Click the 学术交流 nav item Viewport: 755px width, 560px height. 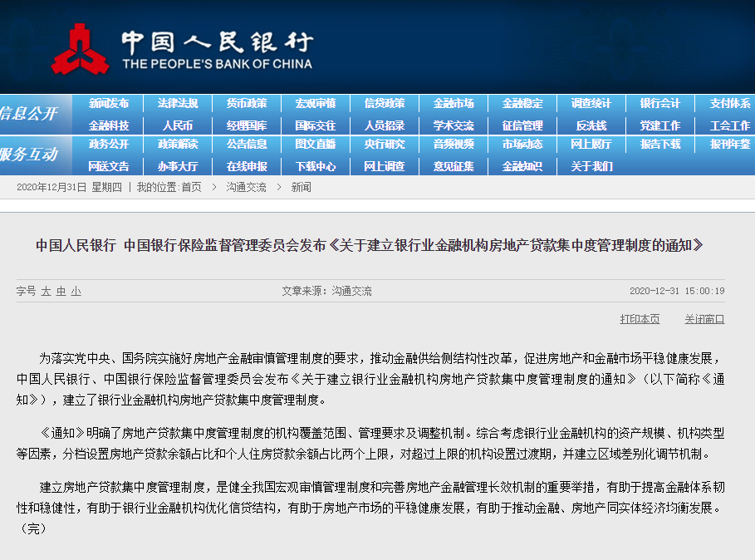pos(453,125)
